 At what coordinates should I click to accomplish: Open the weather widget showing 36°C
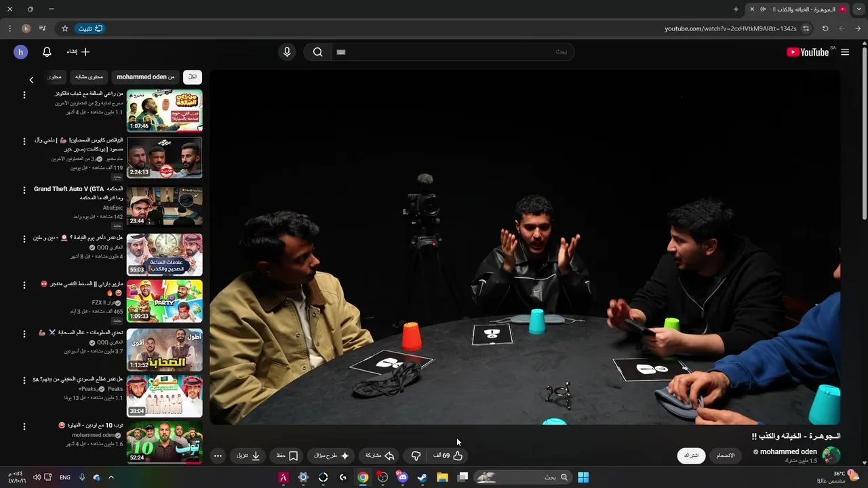839,477
